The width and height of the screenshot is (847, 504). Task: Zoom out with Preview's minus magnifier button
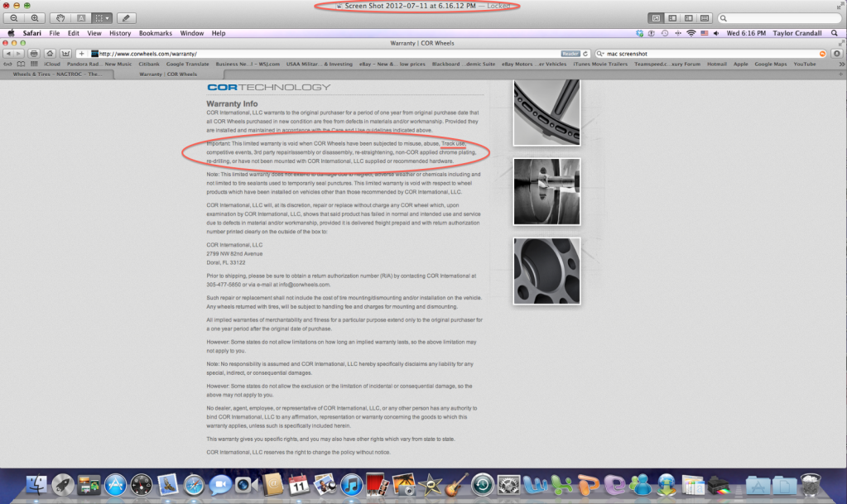14,18
